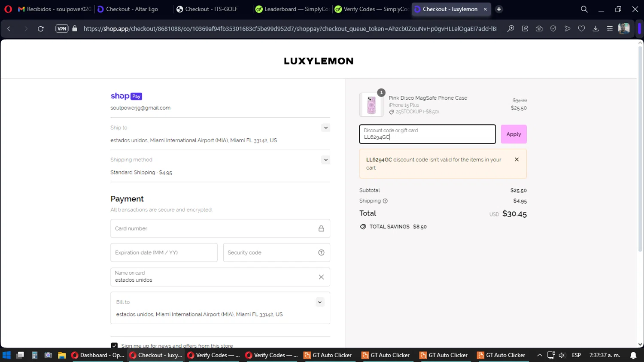Uncheck sign me up for news checkbox
This screenshot has height=362, width=644.
tap(114, 345)
